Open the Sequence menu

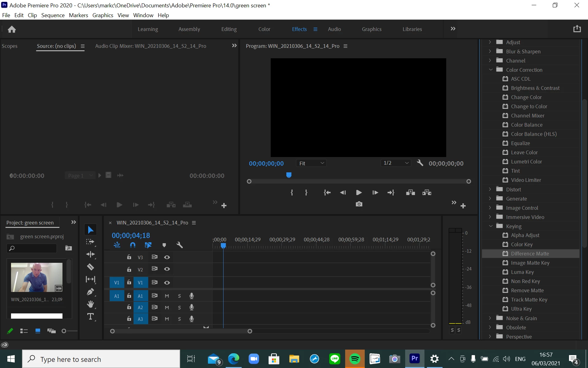click(53, 15)
